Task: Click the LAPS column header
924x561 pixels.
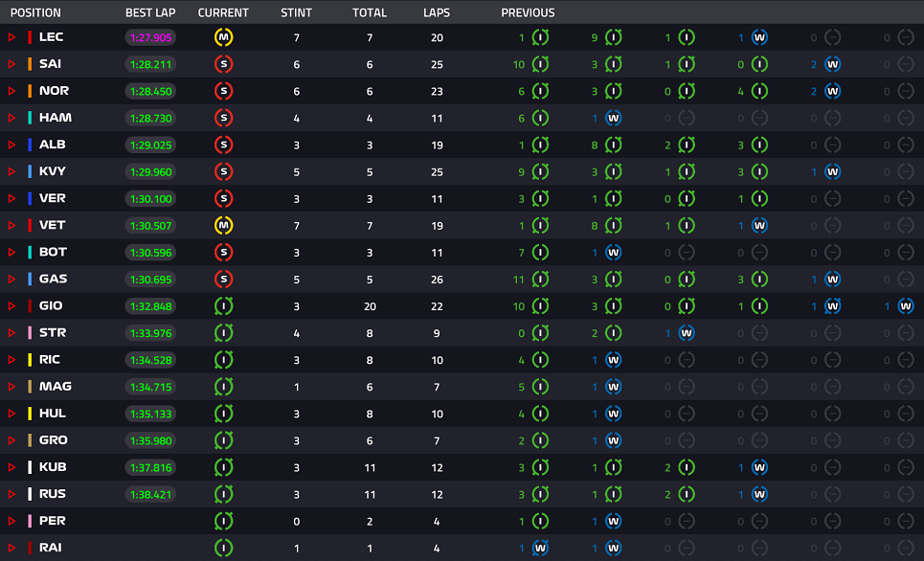Action: [437, 12]
